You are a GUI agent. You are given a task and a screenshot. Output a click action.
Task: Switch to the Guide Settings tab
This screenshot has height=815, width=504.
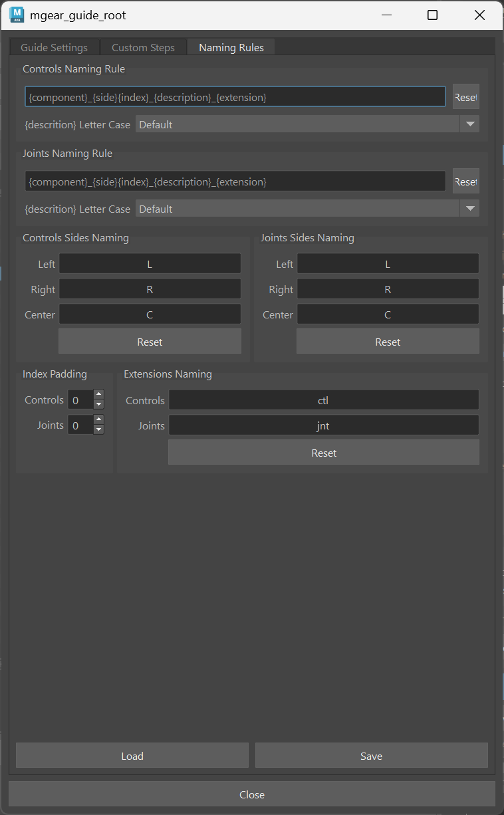[x=54, y=47]
